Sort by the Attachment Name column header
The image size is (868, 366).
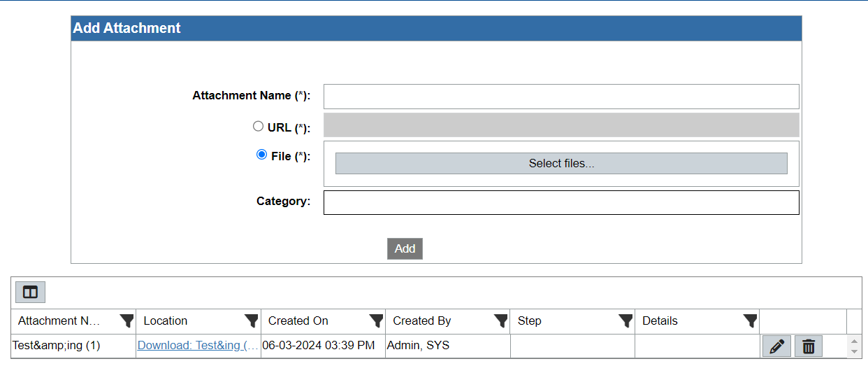tap(59, 321)
